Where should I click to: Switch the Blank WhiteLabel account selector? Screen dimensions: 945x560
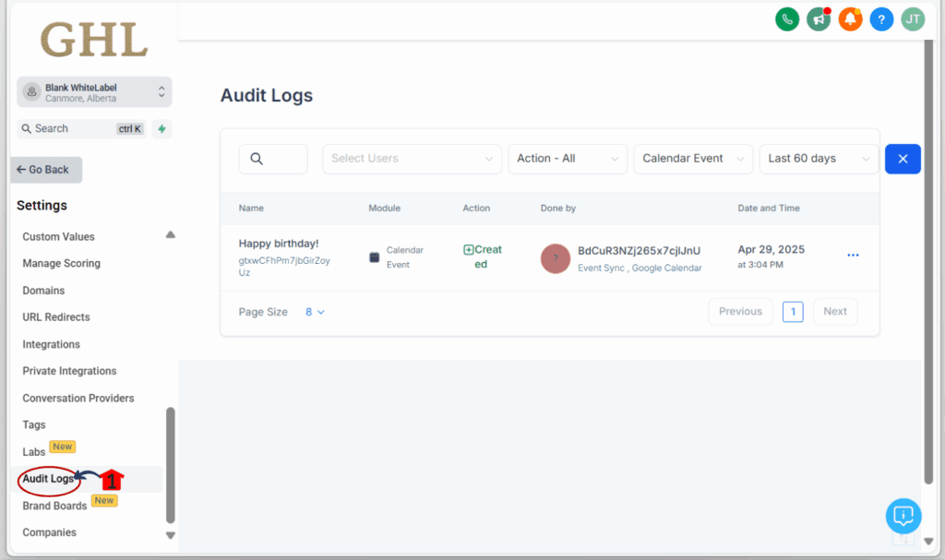pos(94,92)
